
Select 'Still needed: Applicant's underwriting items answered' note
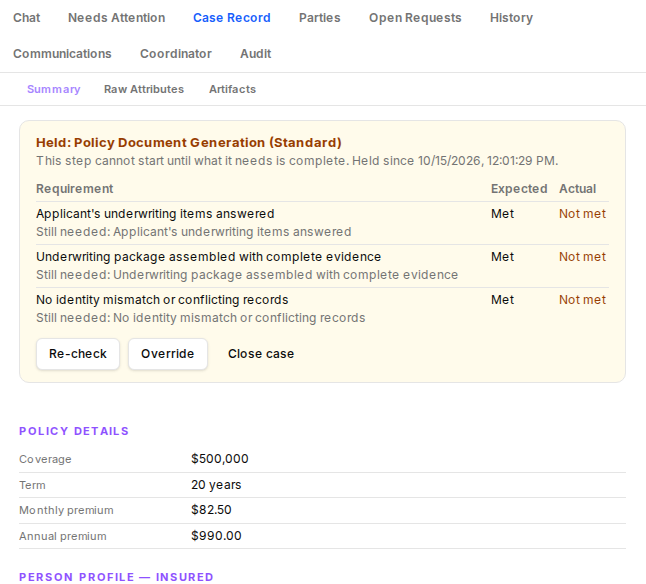coord(194,232)
